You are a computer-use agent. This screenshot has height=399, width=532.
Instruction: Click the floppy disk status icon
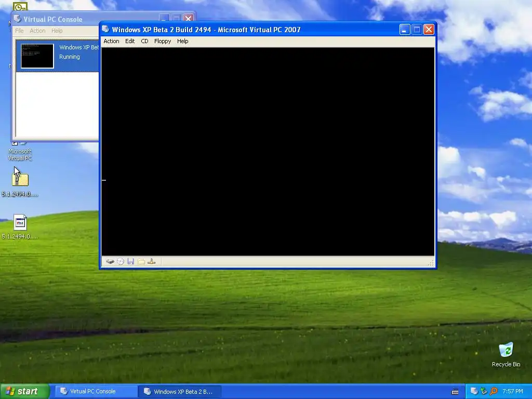click(x=130, y=261)
